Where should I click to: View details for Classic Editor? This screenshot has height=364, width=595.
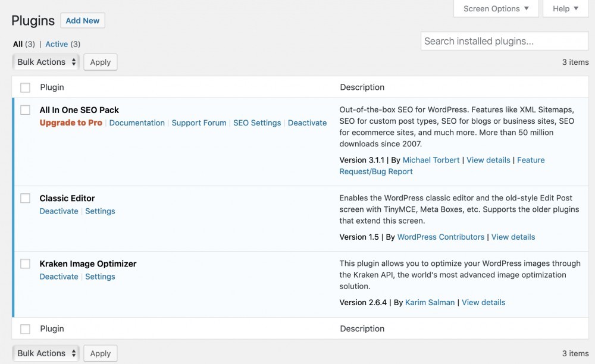coord(513,237)
